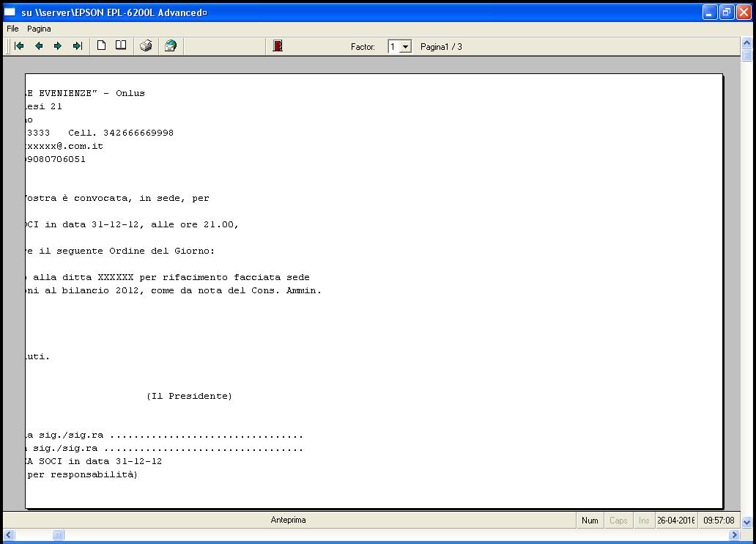Viewport: 756px width, 544px height.
Task: Click the Caps status bar indicator
Action: [x=618, y=521]
